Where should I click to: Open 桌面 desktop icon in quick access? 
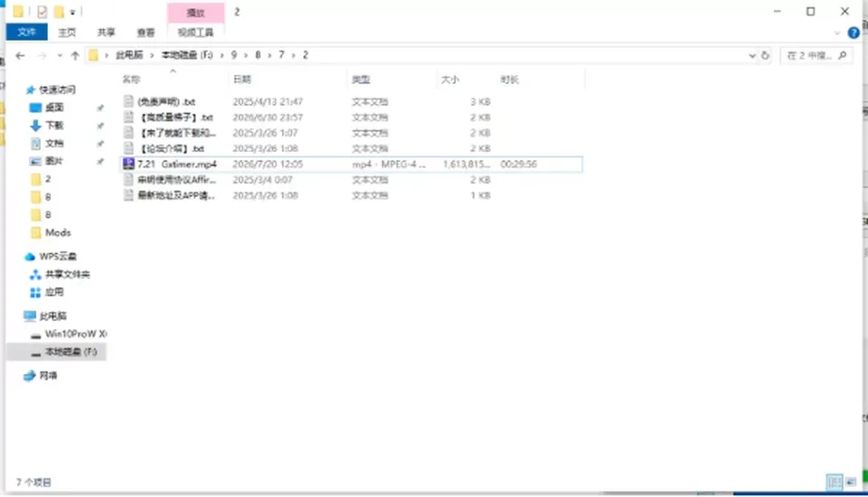coord(35,108)
